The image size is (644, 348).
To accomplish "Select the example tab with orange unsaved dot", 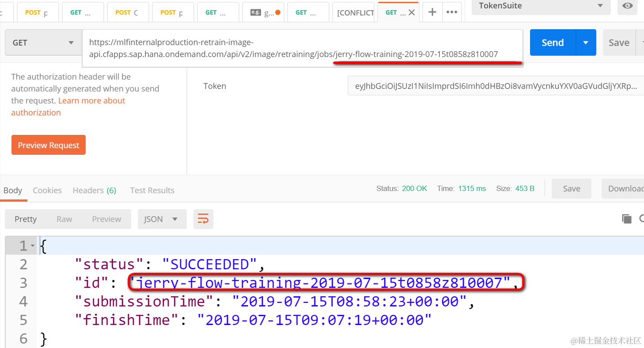I will coord(263,12).
